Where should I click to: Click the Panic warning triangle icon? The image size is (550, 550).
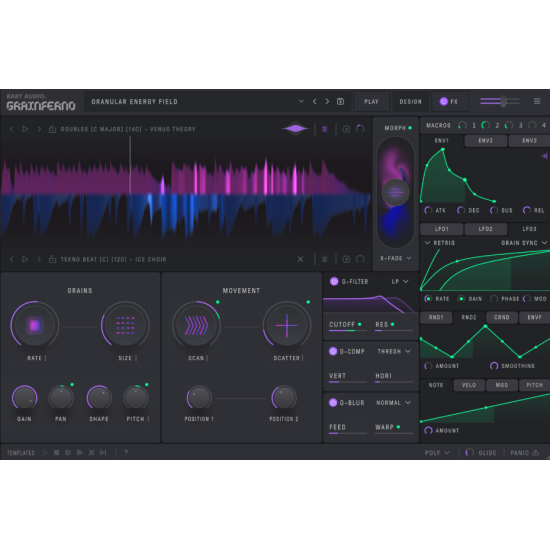coord(535,452)
